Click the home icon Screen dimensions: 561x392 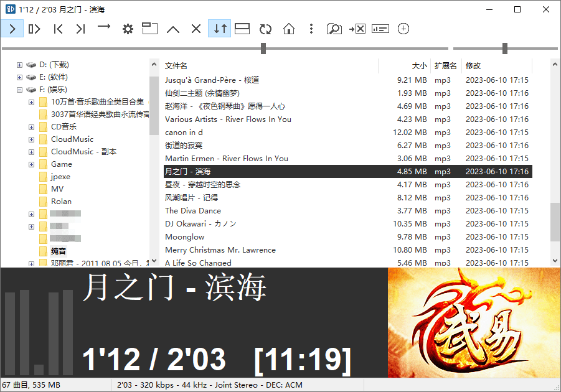tap(289, 29)
